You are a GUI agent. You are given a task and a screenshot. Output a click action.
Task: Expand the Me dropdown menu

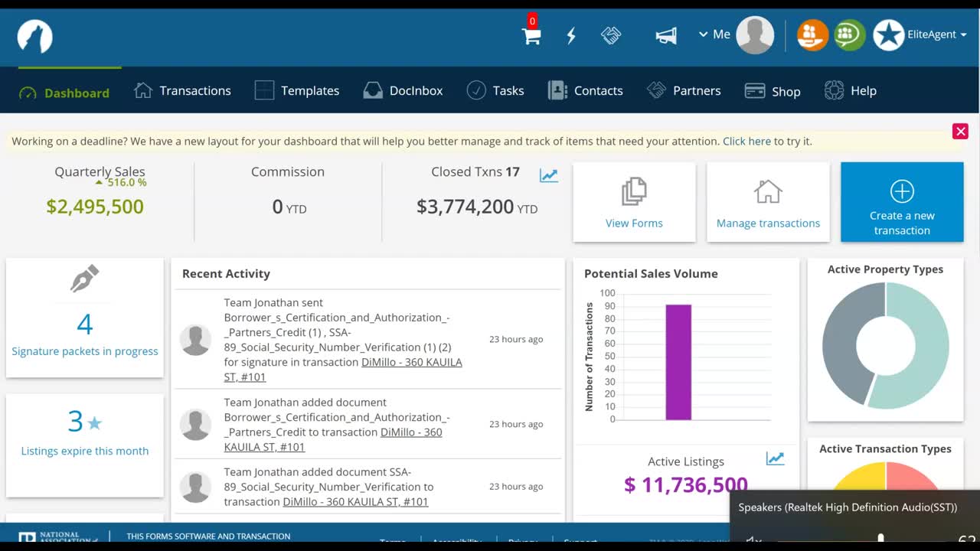(x=714, y=34)
